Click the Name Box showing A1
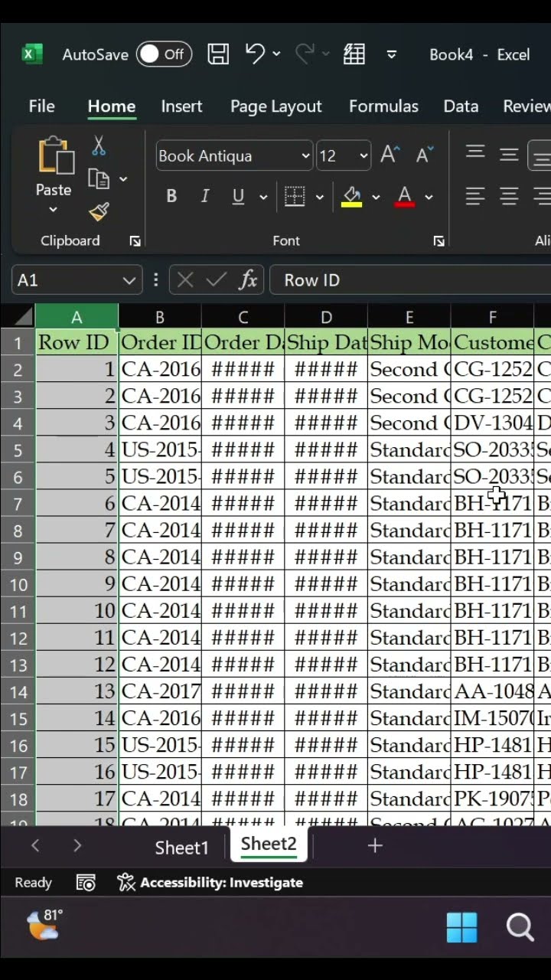The width and height of the screenshot is (551, 980). point(77,280)
